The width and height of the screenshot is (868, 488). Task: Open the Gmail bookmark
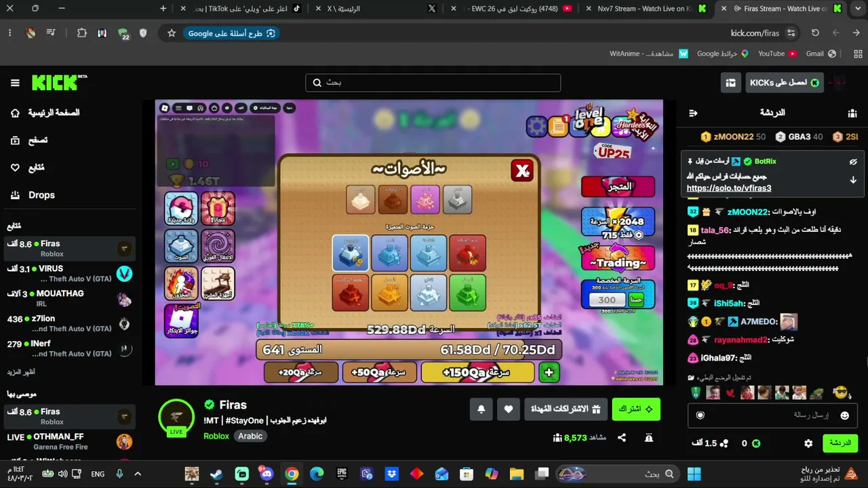[x=820, y=54]
